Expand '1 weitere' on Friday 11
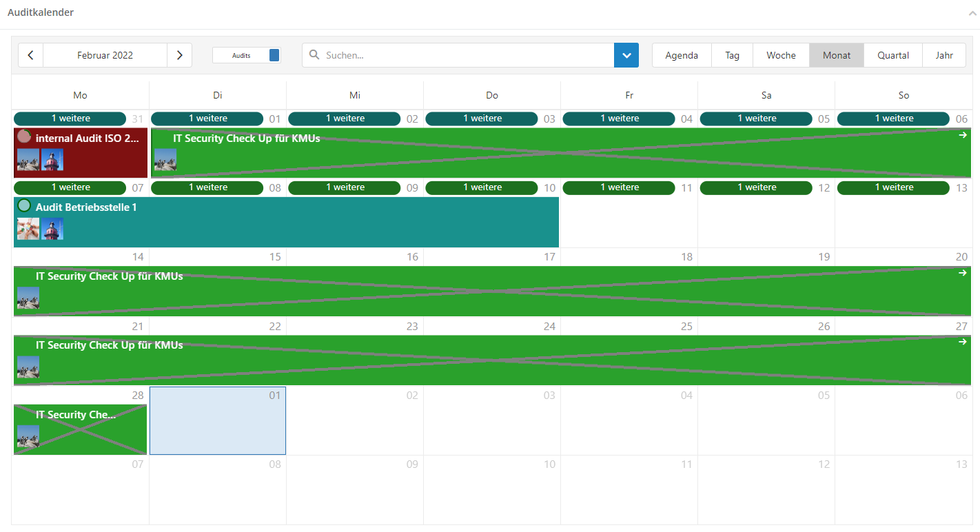 tap(618, 187)
